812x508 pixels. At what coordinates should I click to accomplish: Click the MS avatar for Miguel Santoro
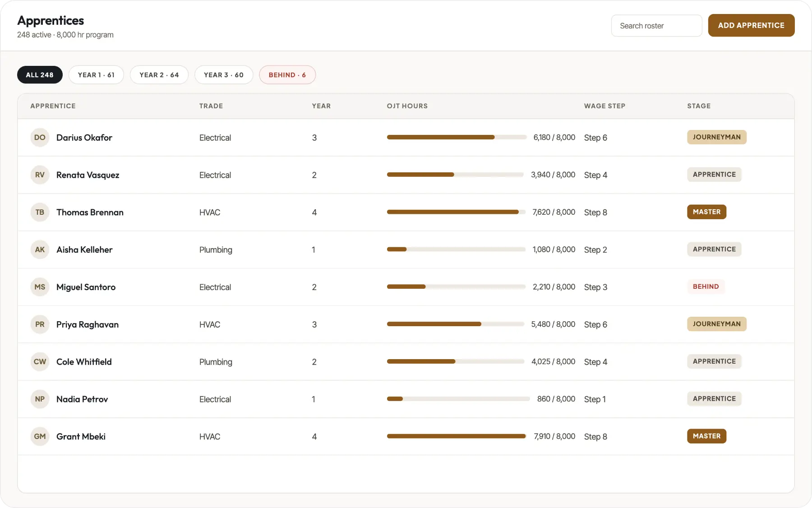tap(40, 287)
